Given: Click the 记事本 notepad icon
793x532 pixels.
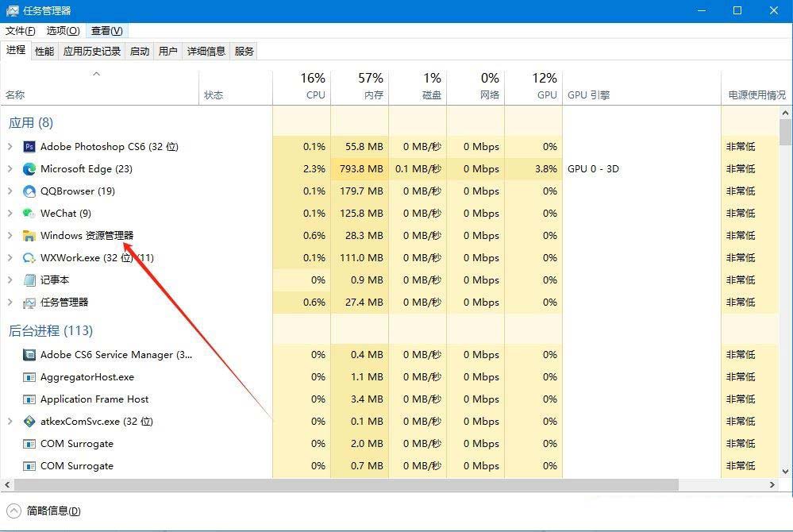Looking at the screenshot, I should coord(29,280).
